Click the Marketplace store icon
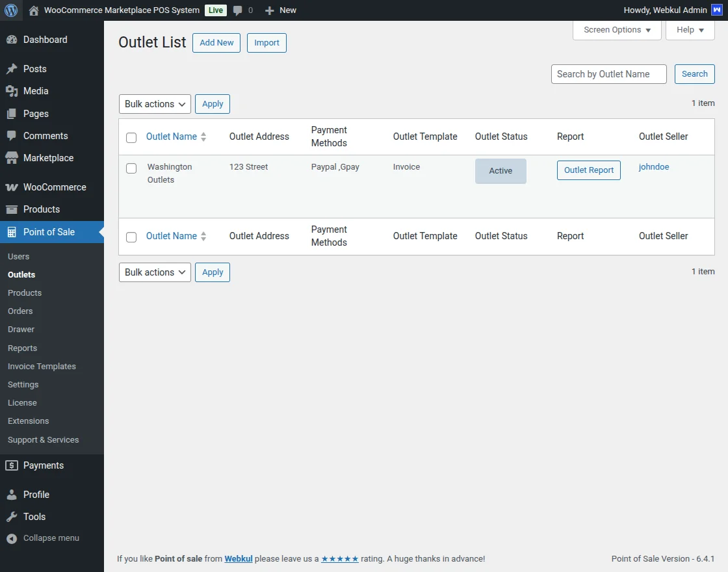This screenshot has width=728, height=572. pos(12,158)
